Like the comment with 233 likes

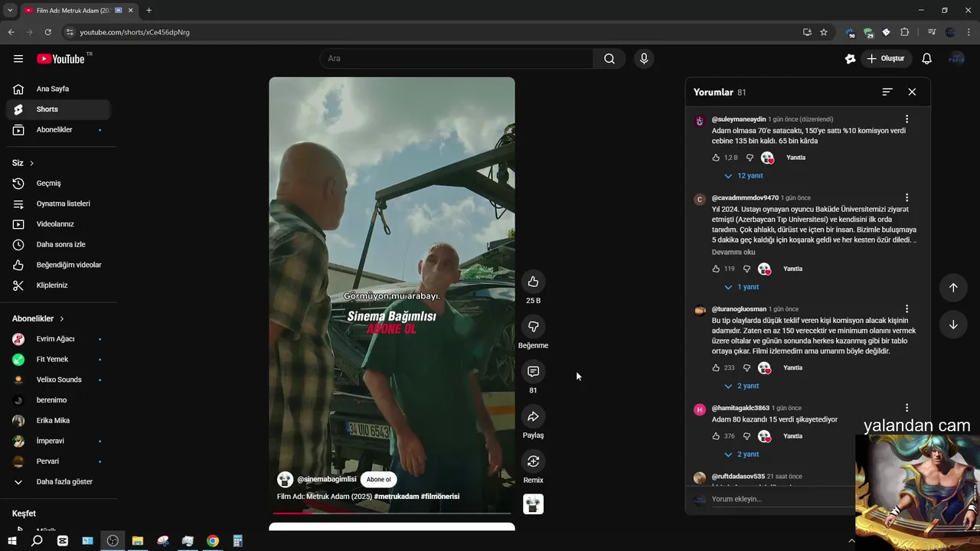[717, 368]
